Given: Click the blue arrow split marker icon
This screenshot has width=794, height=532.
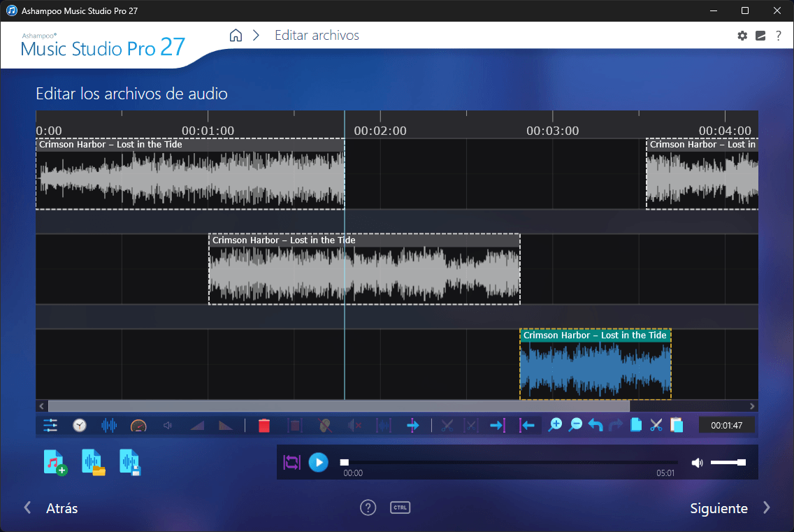Looking at the screenshot, I should pyautogui.click(x=412, y=425).
